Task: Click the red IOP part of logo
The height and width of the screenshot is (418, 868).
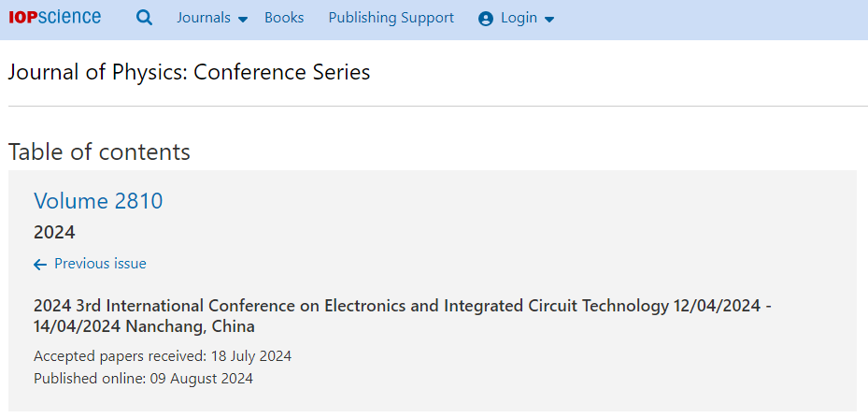Action: point(22,18)
